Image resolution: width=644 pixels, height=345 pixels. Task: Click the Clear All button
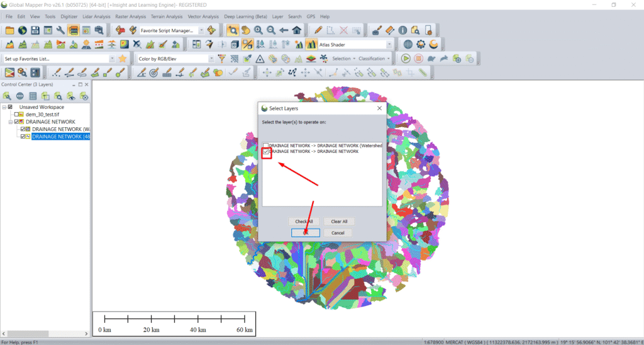point(339,221)
